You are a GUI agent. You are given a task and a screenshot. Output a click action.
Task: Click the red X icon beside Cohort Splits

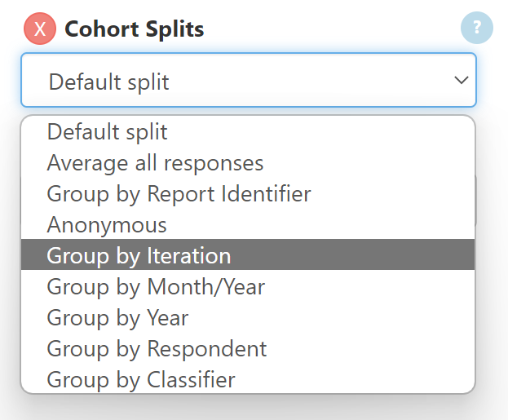(40, 29)
